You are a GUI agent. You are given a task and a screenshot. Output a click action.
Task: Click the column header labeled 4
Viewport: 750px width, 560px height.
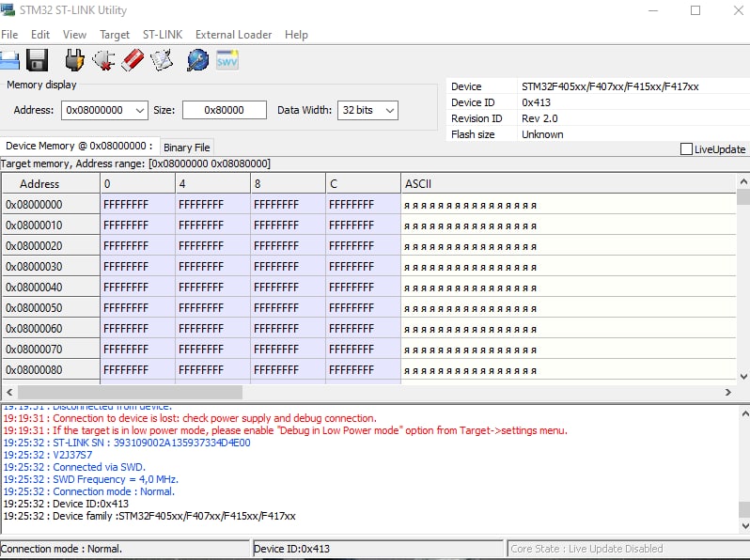(x=212, y=183)
